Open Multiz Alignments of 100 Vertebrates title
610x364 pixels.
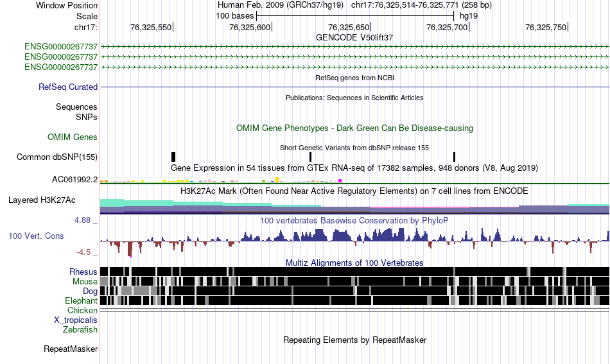pyautogui.click(x=354, y=263)
